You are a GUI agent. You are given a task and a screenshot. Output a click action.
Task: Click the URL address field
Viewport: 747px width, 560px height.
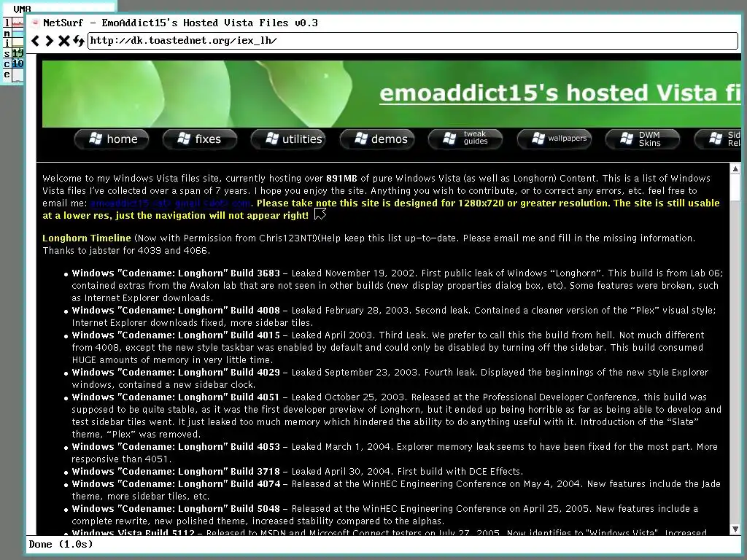(413, 41)
